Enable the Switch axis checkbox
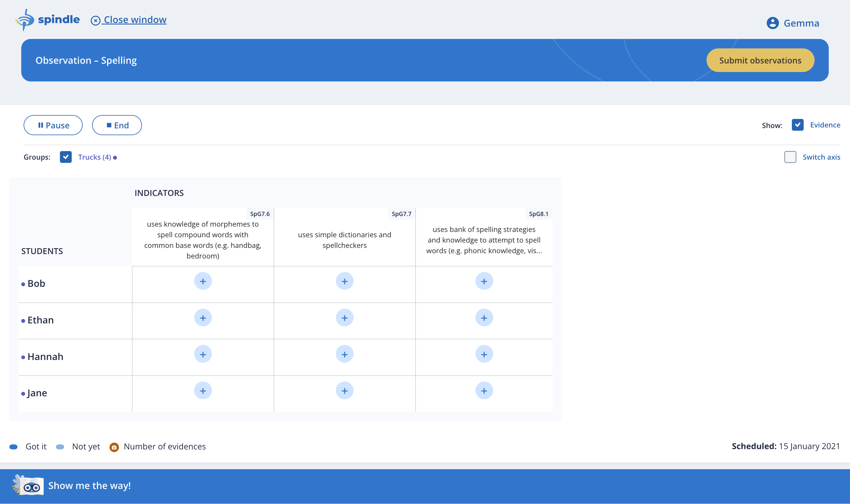This screenshot has height=504, width=850. pos(790,157)
